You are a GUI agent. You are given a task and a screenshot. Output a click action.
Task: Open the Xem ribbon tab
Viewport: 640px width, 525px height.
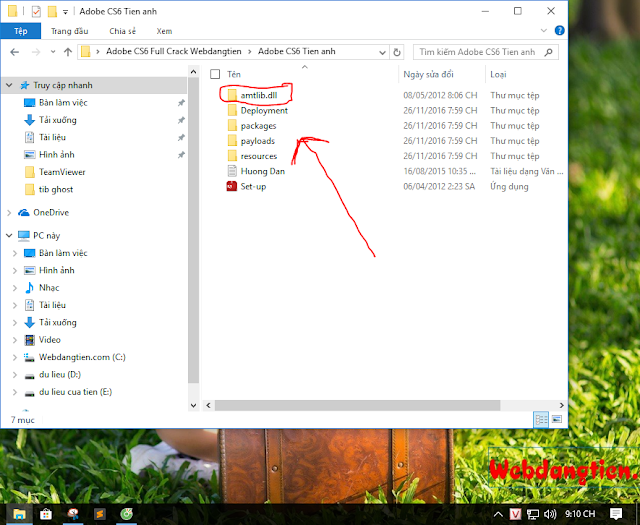164,31
